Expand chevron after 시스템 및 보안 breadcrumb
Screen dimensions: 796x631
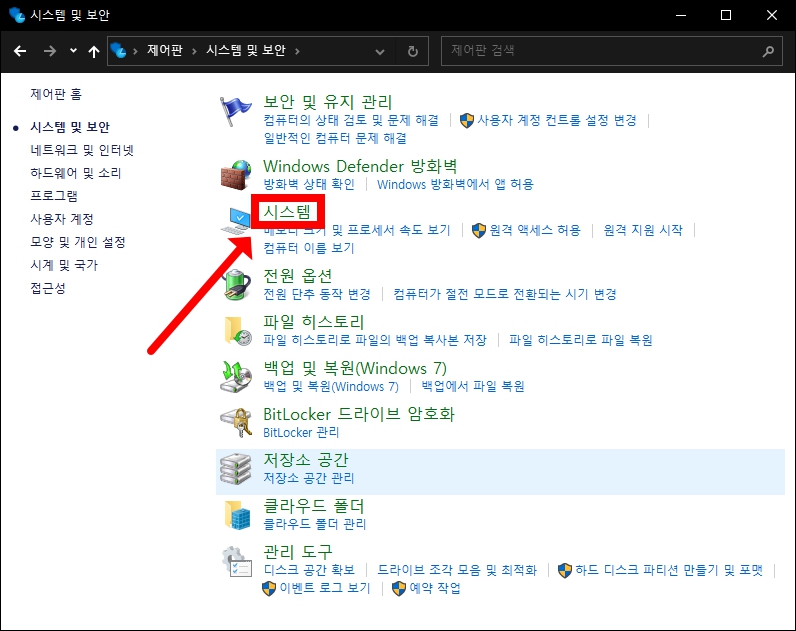[297, 51]
